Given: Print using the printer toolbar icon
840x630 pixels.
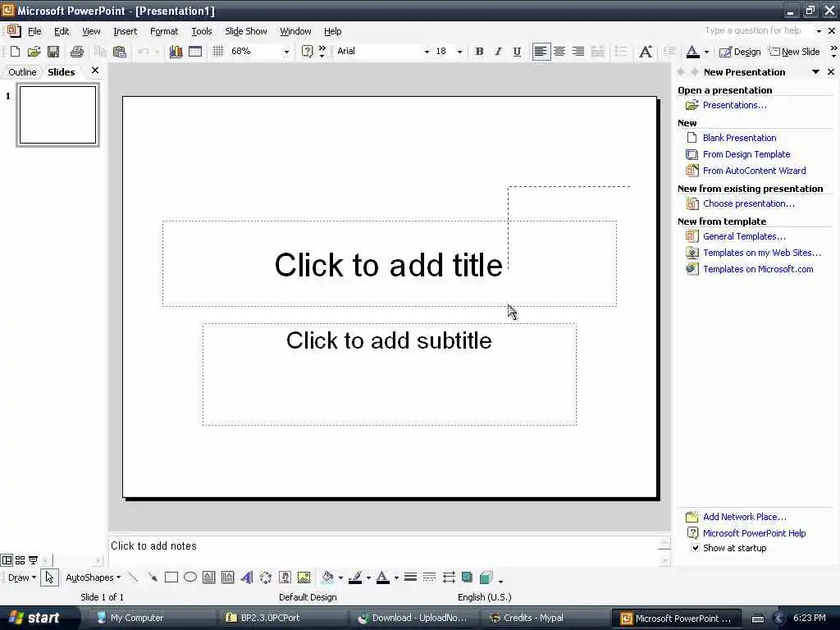Looking at the screenshot, I should click(x=77, y=52).
